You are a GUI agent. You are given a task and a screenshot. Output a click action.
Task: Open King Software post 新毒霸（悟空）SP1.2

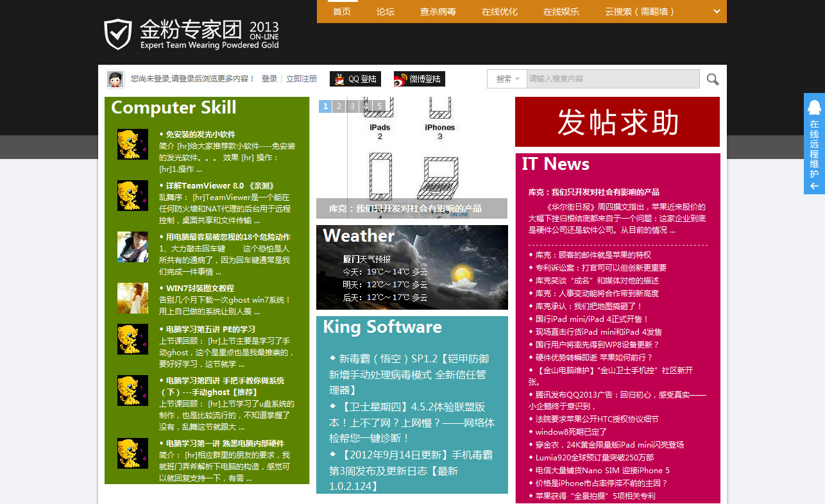point(409,374)
